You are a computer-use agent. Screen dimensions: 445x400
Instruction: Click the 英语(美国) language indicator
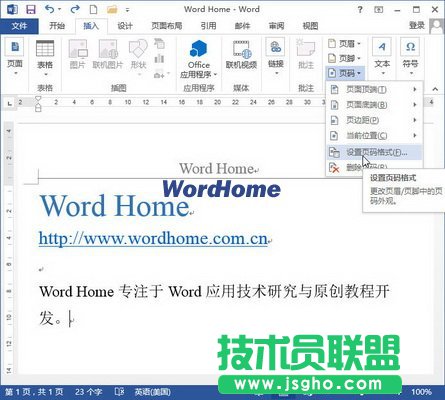(x=152, y=392)
